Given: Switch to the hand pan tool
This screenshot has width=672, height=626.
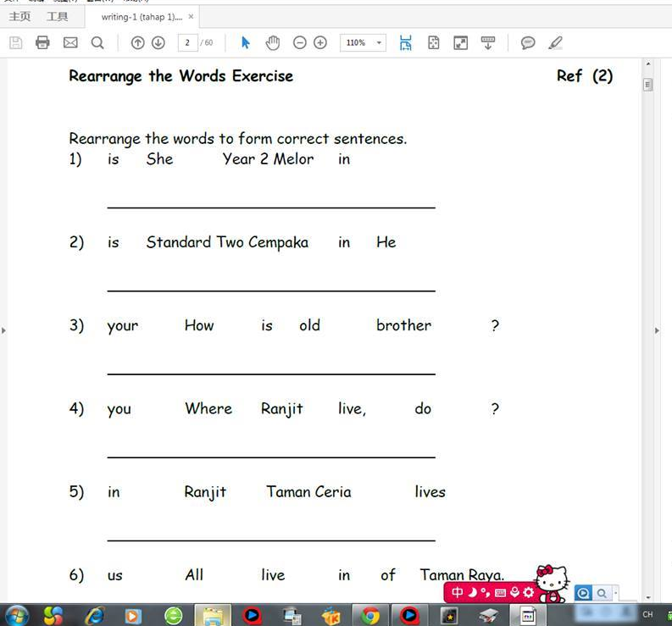Looking at the screenshot, I should pyautogui.click(x=272, y=42).
